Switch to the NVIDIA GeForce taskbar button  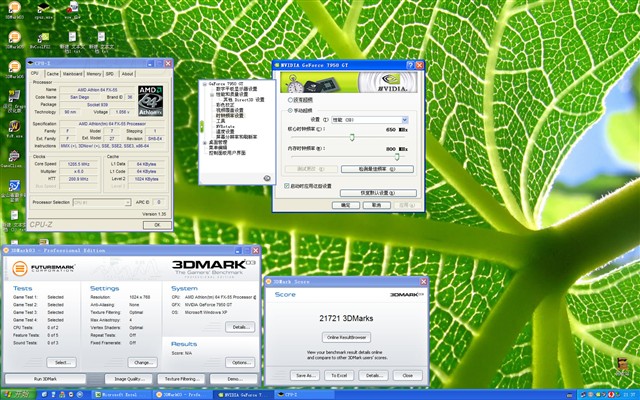click(x=244, y=395)
